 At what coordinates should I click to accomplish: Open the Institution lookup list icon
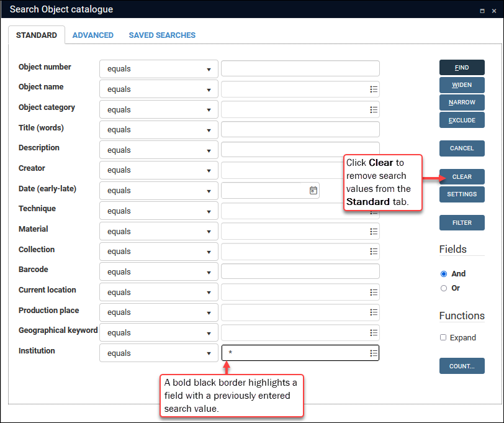point(374,353)
